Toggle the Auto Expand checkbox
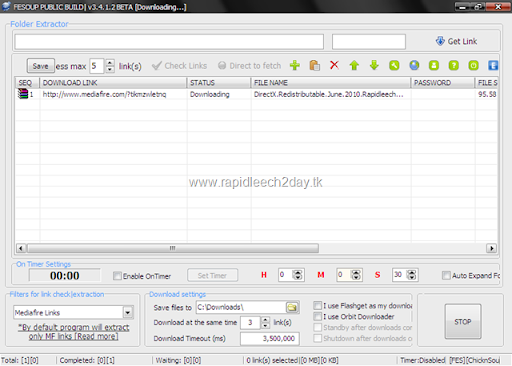 pos(446,275)
